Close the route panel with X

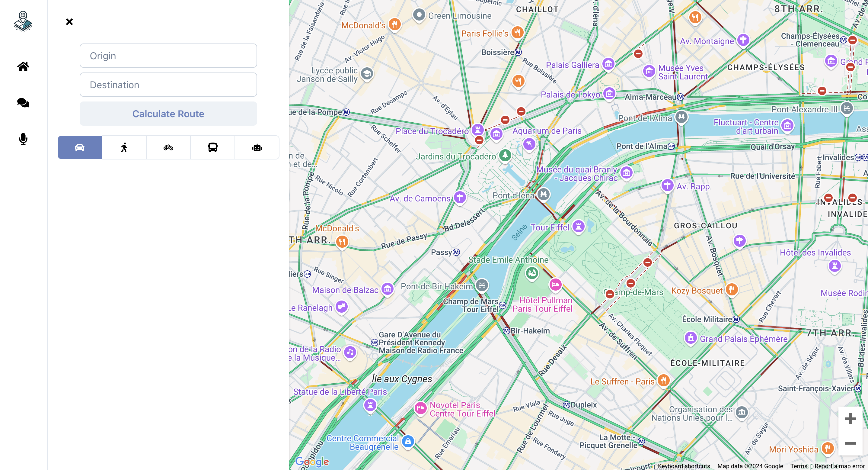coord(69,21)
